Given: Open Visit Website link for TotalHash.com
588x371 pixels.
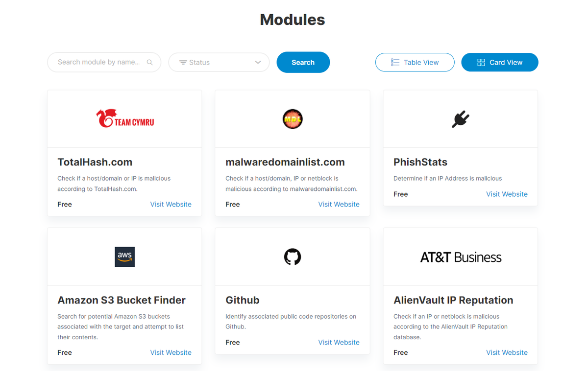Looking at the screenshot, I should (171, 204).
